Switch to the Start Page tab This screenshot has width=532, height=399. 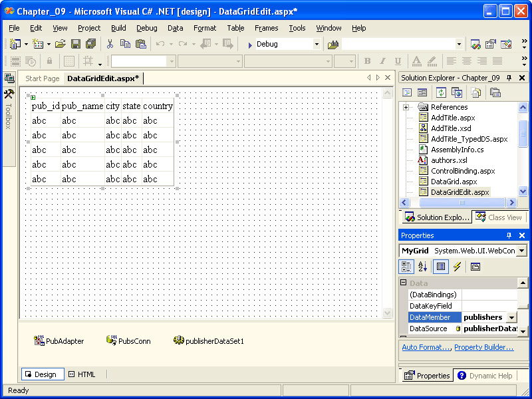42,78
